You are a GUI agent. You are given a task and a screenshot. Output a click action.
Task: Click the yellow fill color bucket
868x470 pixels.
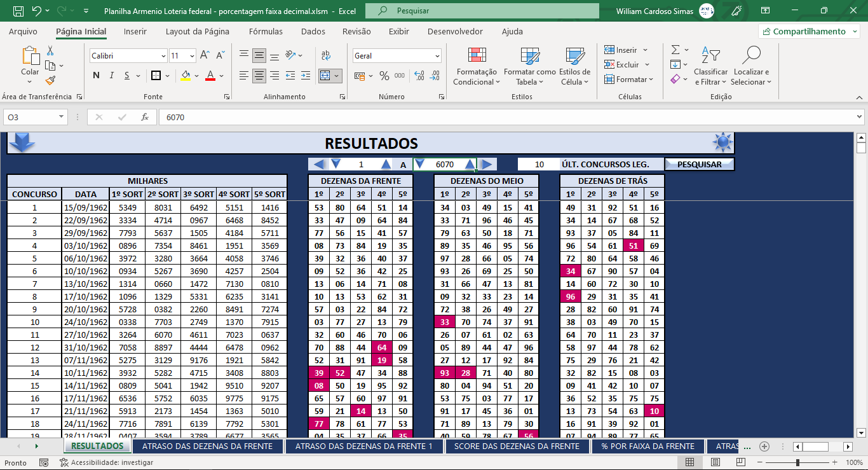click(186, 76)
